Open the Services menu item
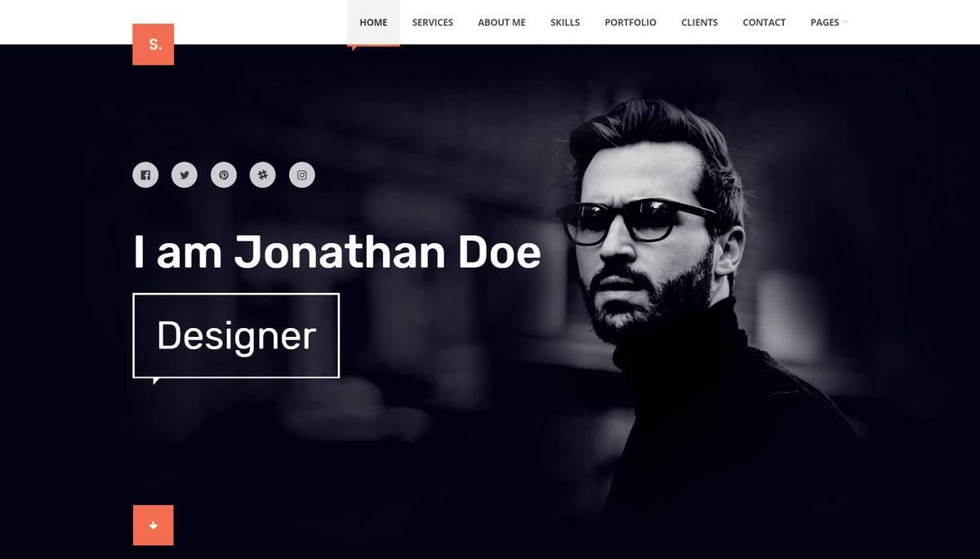 (433, 22)
